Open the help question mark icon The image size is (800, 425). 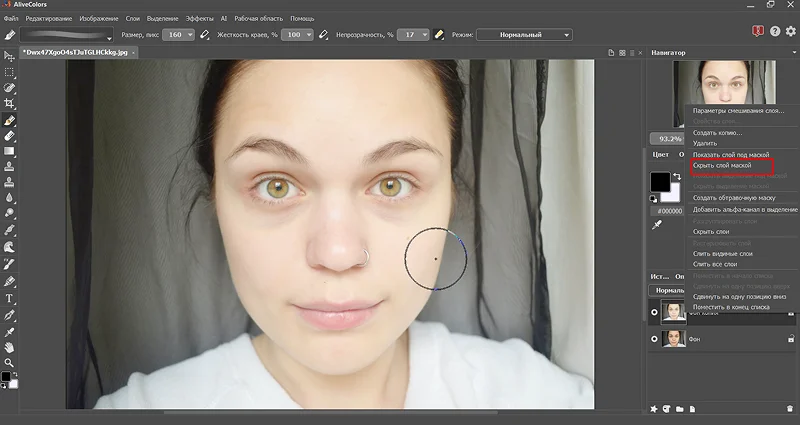tap(774, 31)
